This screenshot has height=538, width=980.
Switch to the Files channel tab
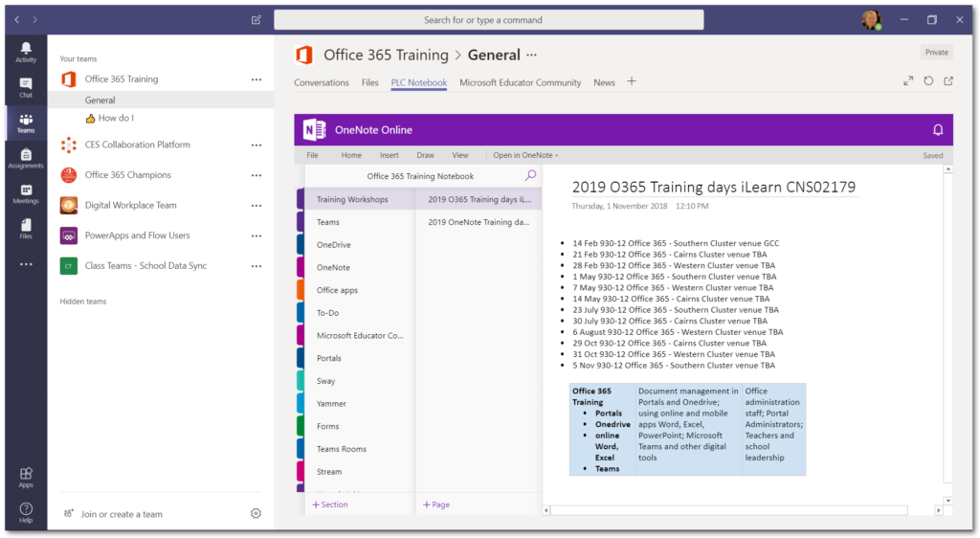[370, 82]
